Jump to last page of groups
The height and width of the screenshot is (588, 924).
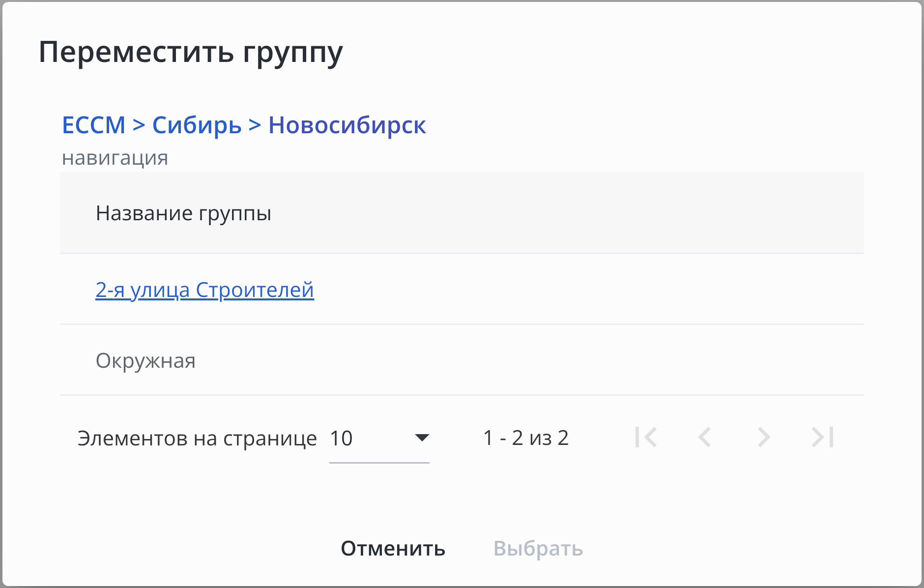pyautogui.click(x=823, y=437)
